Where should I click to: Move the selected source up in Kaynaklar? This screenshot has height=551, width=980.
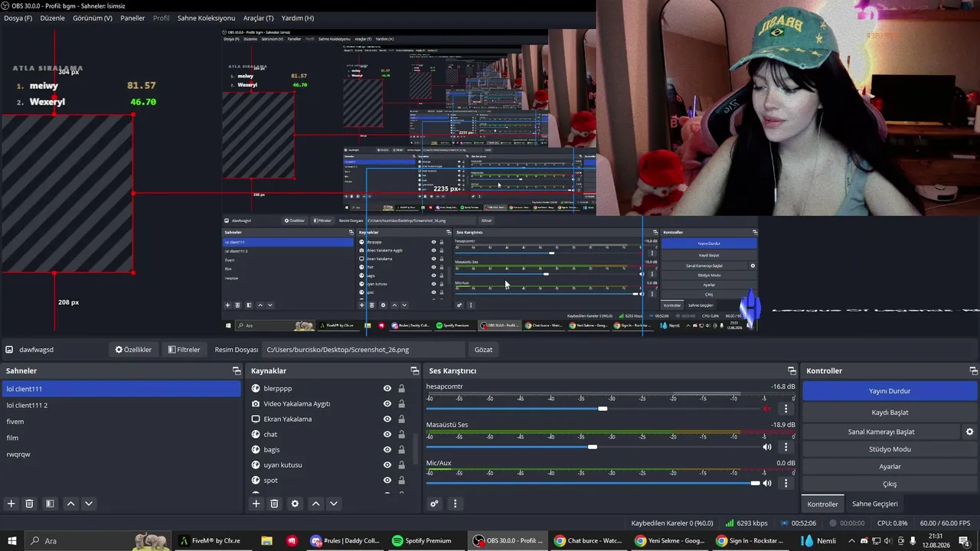coord(315,504)
